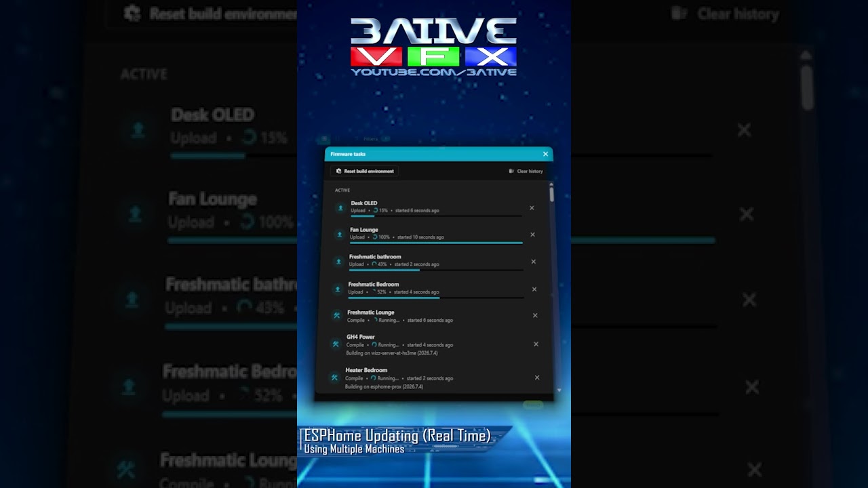
Task: Cancel the Freshmatic Lounge compile task
Action: click(x=535, y=315)
